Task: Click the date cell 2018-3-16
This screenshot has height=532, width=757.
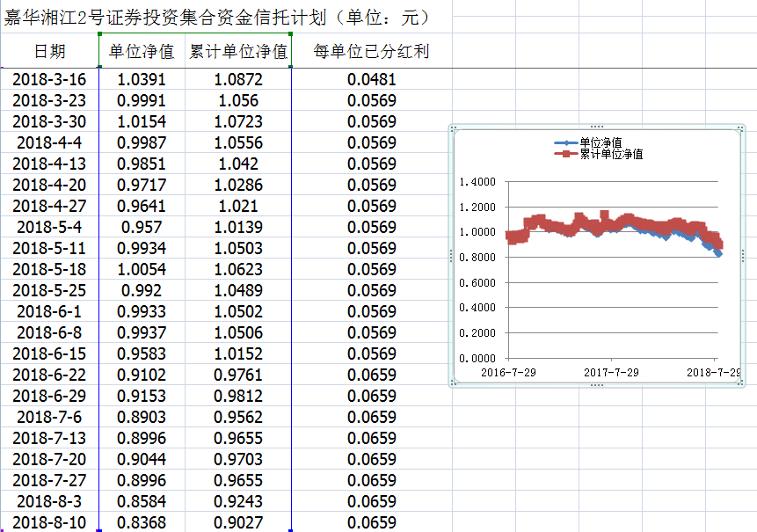Action: click(49, 79)
